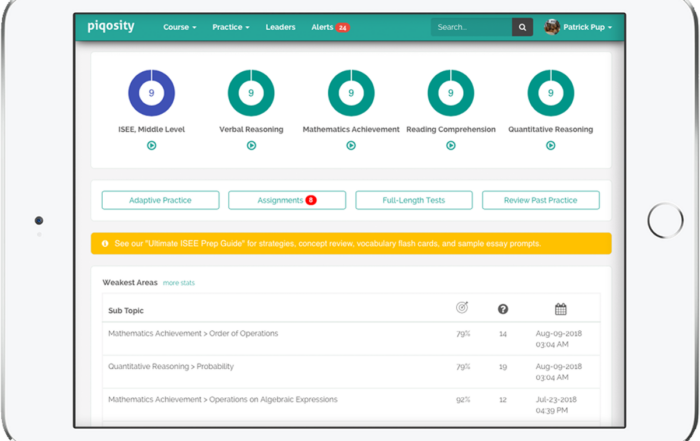700x441 pixels.
Task: Click the red 8 badge on Assignments
Action: (x=311, y=200)
